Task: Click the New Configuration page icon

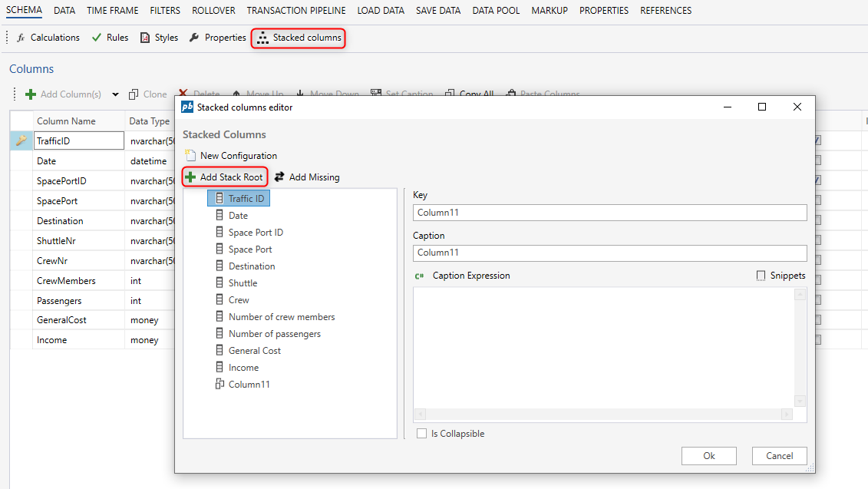Action: 190,156
